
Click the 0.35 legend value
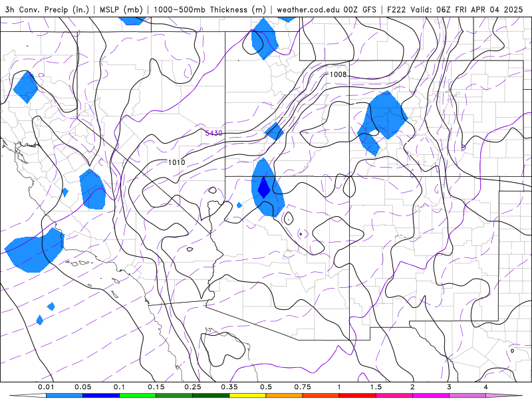229,387
